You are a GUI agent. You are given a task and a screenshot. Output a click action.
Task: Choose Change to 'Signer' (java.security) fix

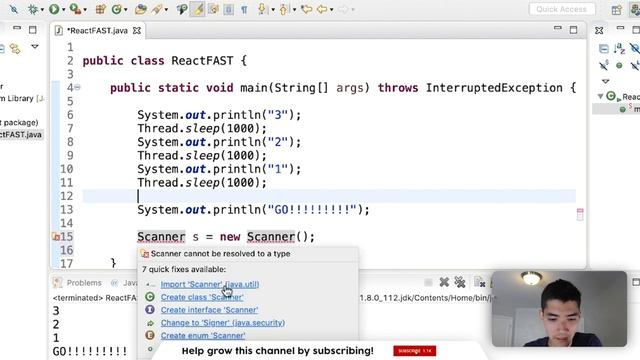[x=223, y=322]
